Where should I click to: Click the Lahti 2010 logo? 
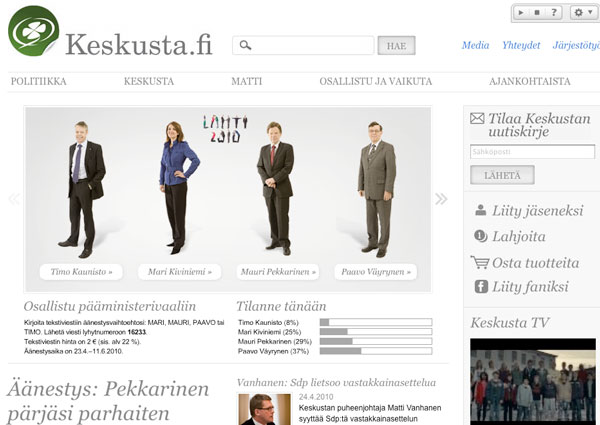pyautogui.click(x=225, y=129)
